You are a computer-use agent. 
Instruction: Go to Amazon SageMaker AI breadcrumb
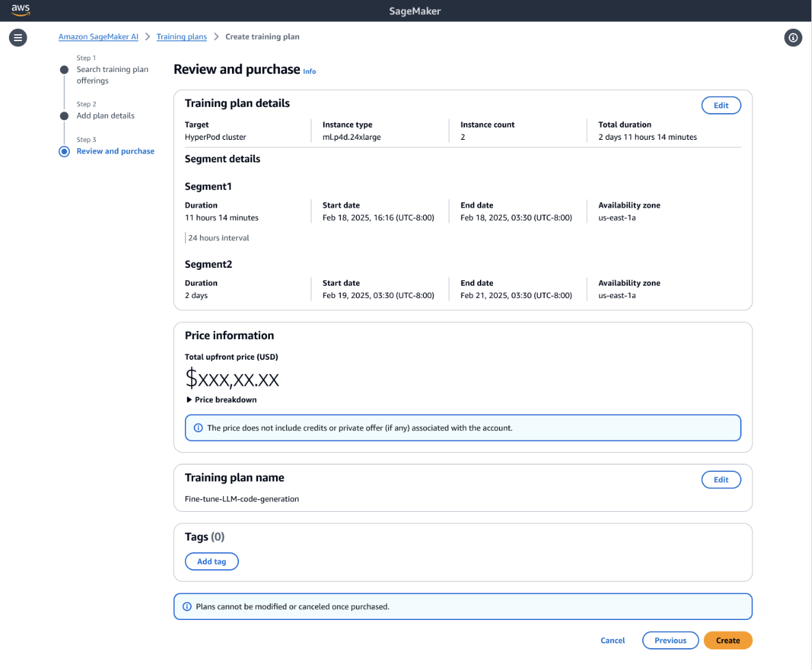(x=99, y=37)
